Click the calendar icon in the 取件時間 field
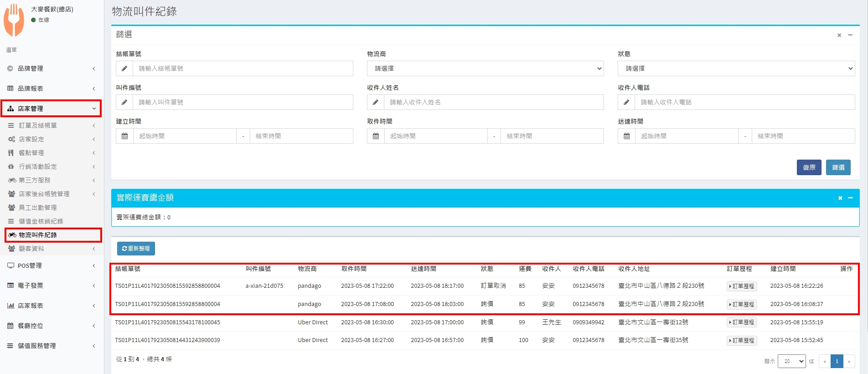The image size is (868, 374). click(376, 136)
